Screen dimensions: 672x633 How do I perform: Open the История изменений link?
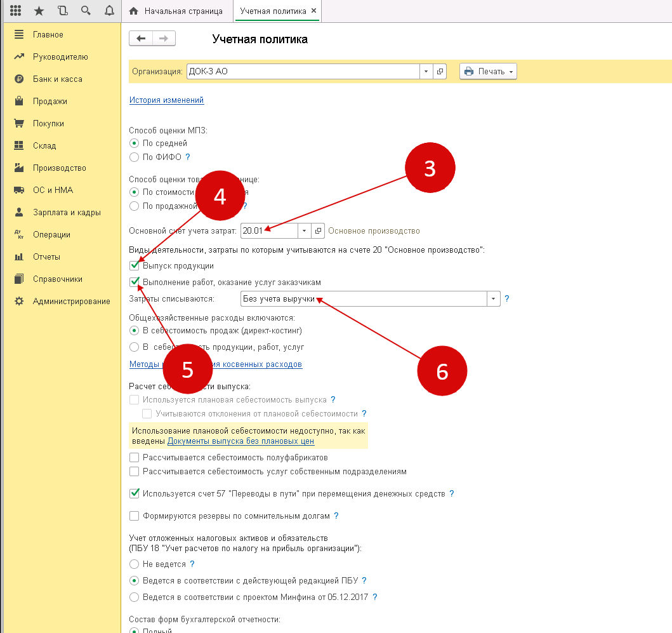click(167, 100)
